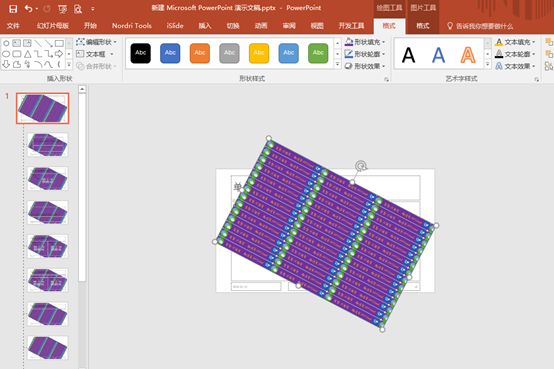
Task: Select the first layout thumbnail under the slide master
Action: click(47, 145)
